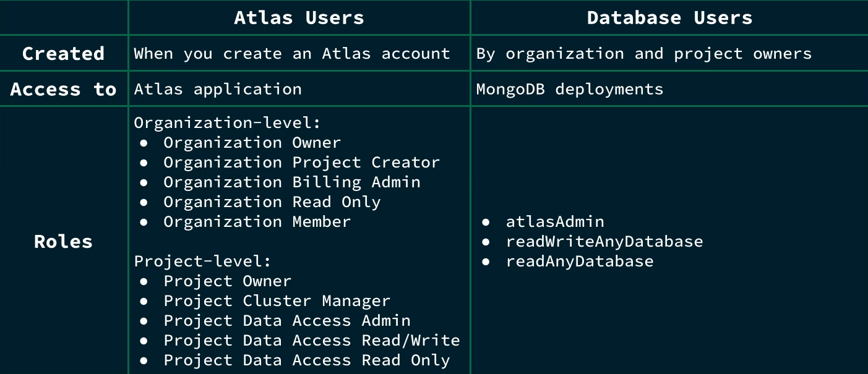Click the Project Owner role
Screen dimensions: 868x374
click(x=227, y=281)
